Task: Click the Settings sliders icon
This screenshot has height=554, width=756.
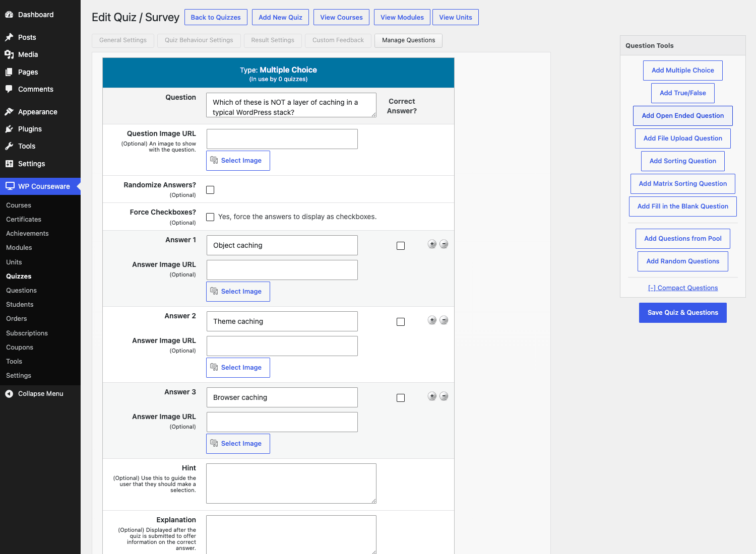Action: pos(9,164)
